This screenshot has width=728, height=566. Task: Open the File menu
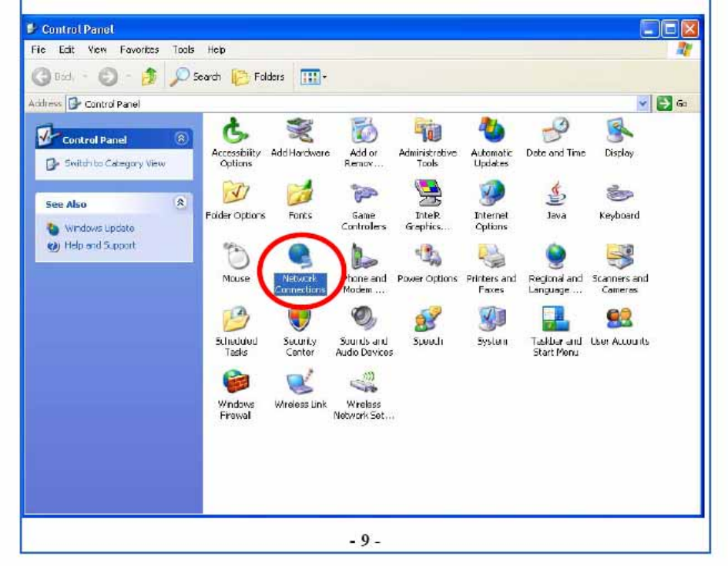[38, 49]
